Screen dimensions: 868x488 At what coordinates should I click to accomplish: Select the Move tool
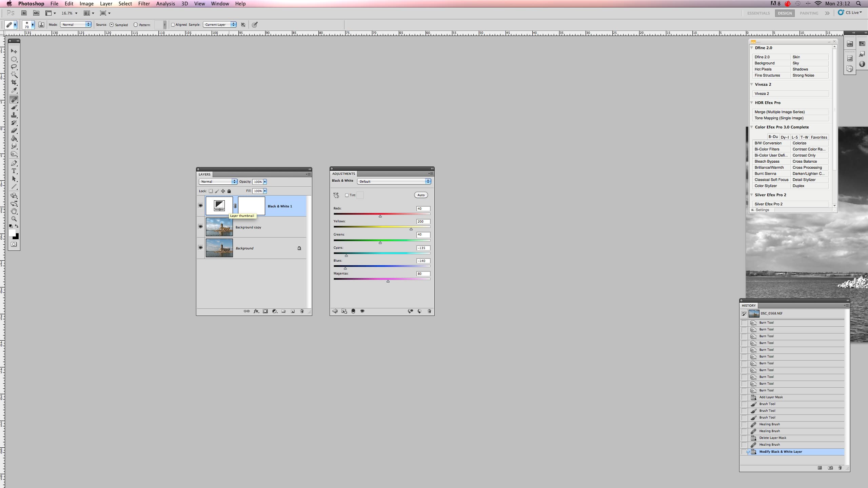[x=14, y=51]
